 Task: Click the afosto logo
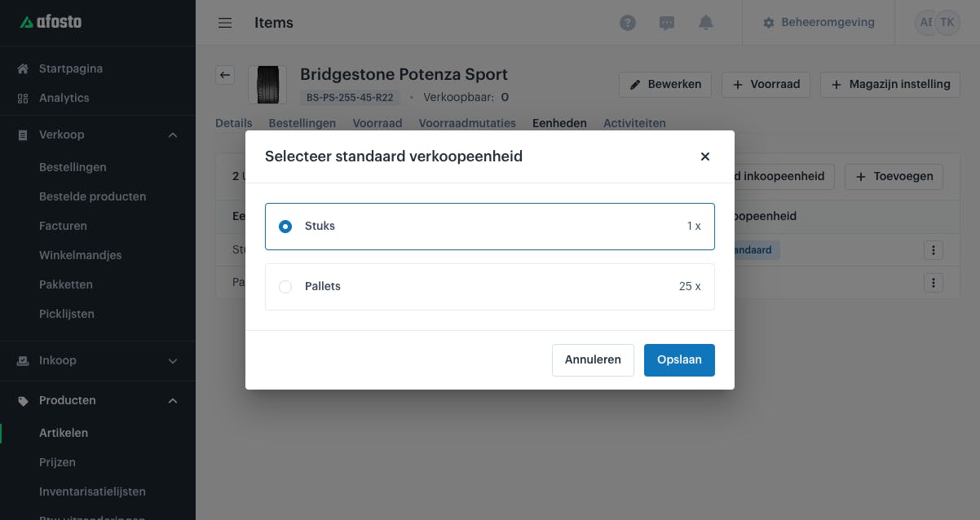(x=51, y=22)
